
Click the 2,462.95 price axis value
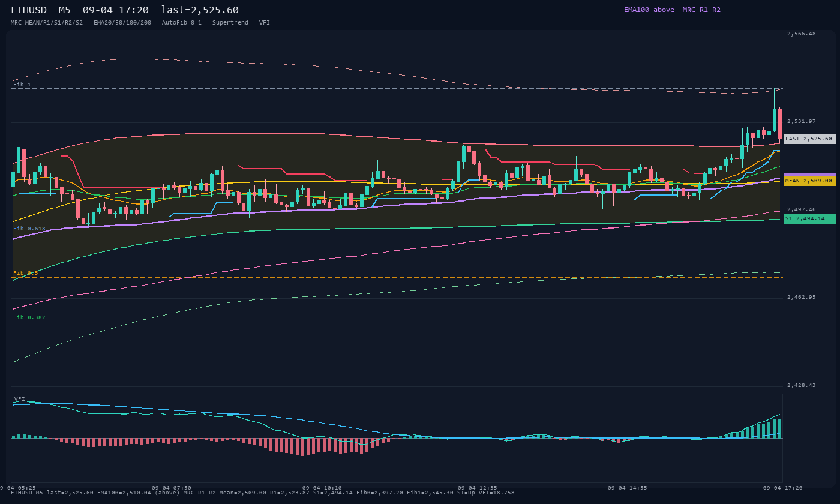click(802, 297)
